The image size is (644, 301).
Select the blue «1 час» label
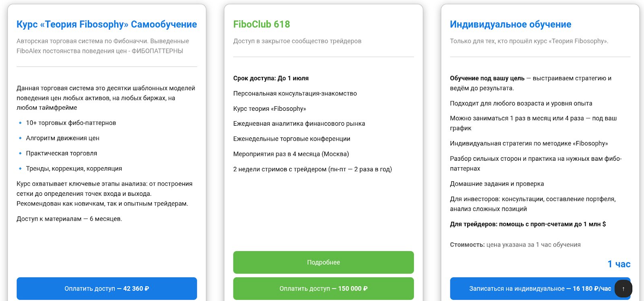point(619,264)
